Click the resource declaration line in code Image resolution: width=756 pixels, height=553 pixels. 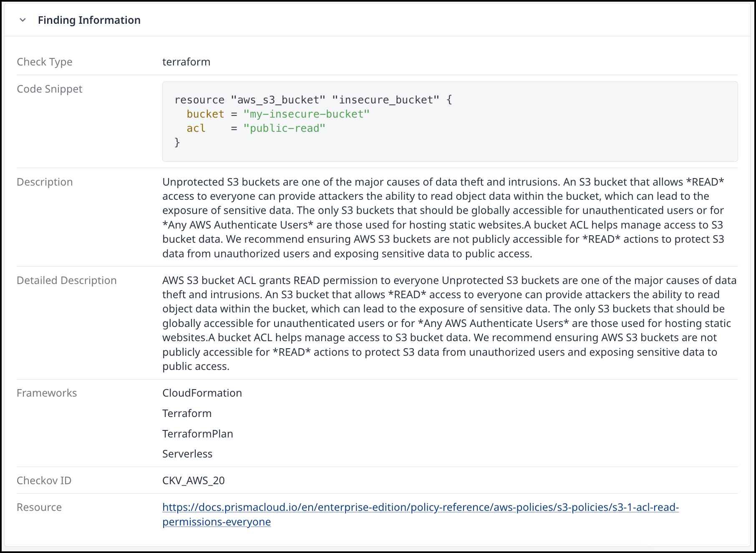(313, 100)
